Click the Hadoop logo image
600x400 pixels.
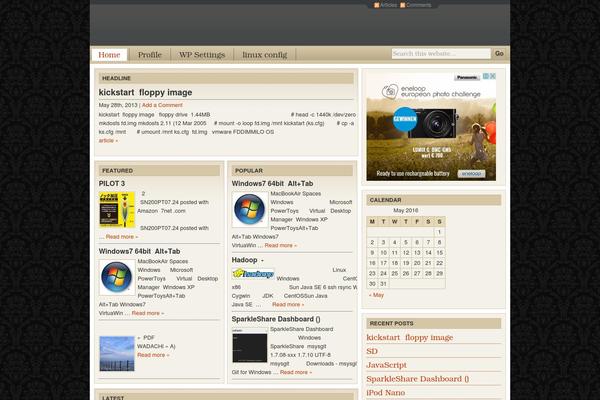[253, 273]
